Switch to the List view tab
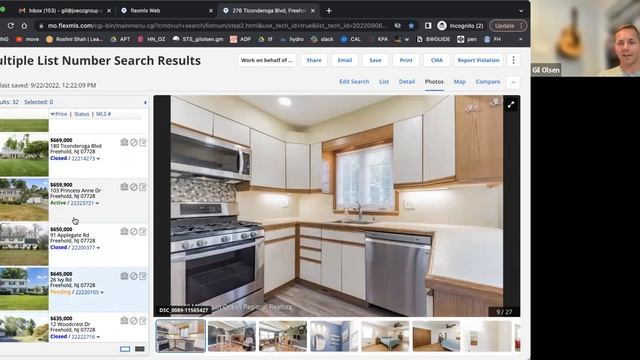Image resolution: width=640 pixels, height=360 pixels. [384, 82]
